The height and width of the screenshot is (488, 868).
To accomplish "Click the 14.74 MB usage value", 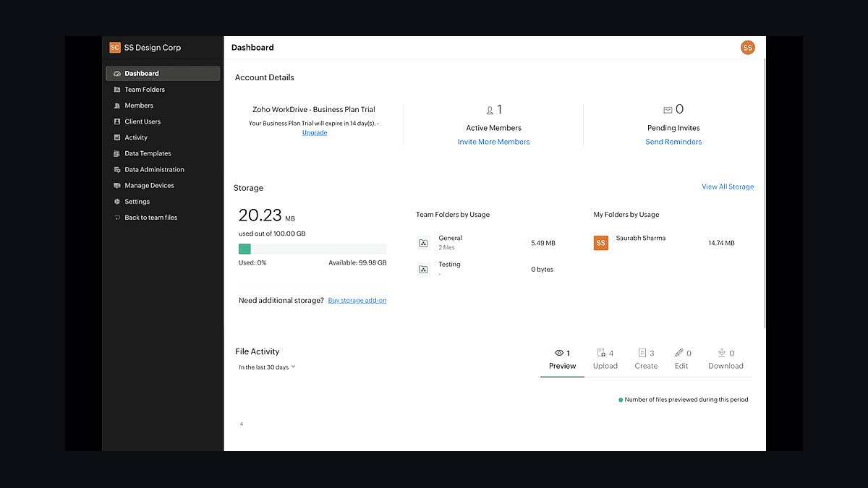I will pyautogui.click(x=721, y=243).
